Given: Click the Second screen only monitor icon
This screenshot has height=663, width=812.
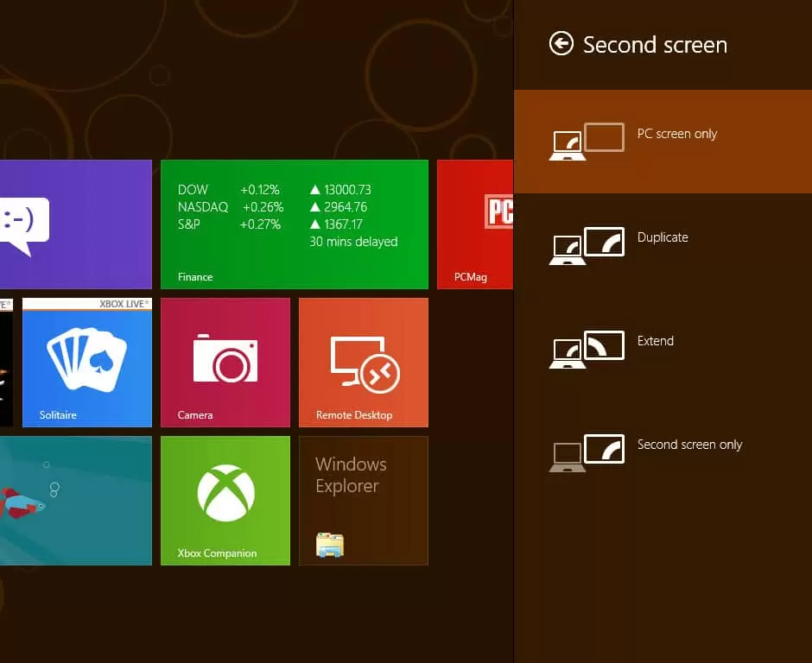Looking at the screenshot, I should click(x=587, y=452).
